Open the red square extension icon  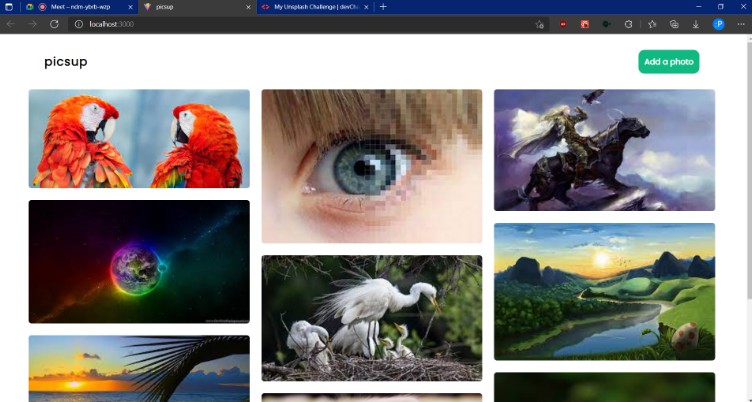(585, 24)
